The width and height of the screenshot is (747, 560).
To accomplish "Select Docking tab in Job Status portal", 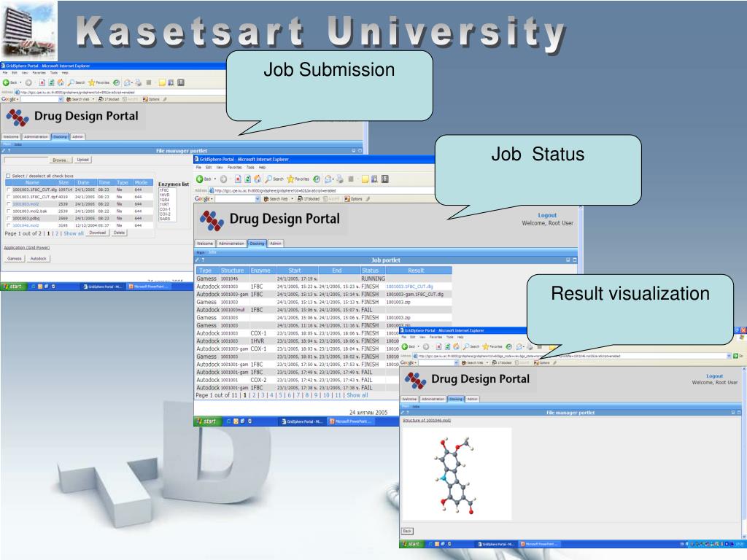I will (257, 244).
